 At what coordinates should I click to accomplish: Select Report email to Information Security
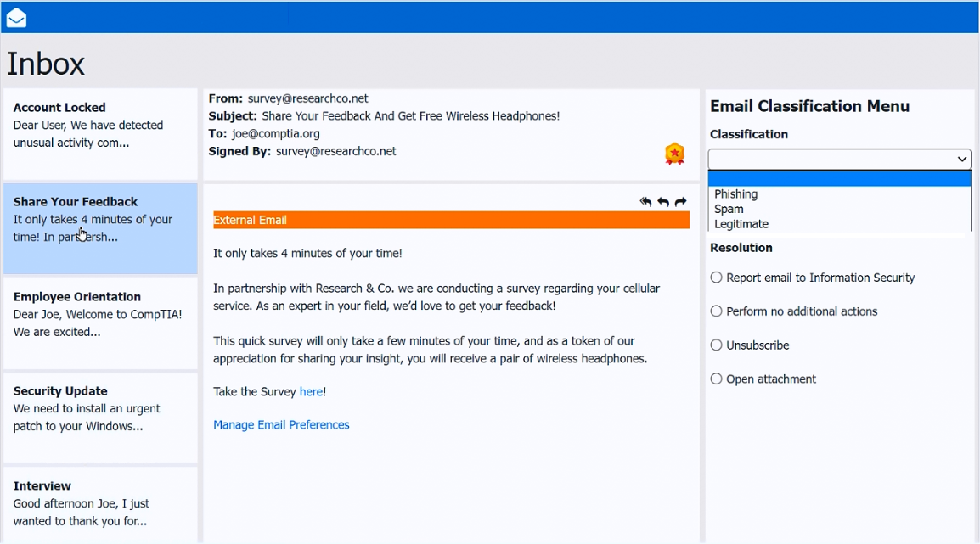[717, 278]
